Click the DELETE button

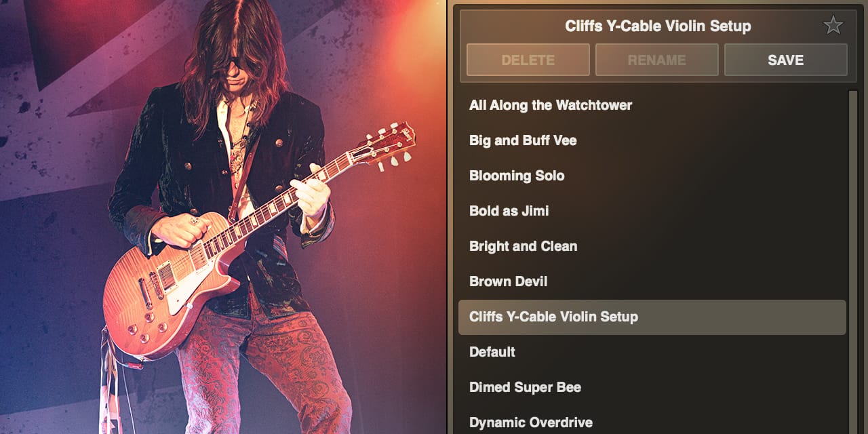pyautogui.click(x=528, y=60)
